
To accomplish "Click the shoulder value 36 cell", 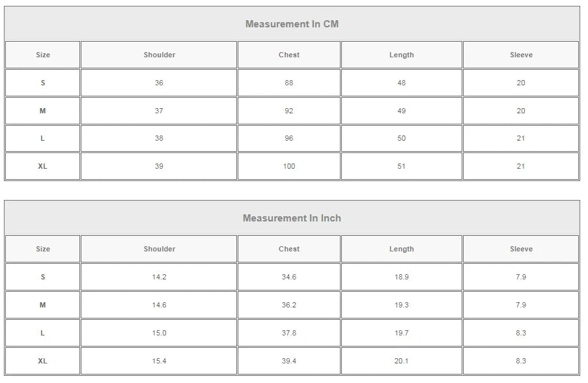I will tap(159, 83).
